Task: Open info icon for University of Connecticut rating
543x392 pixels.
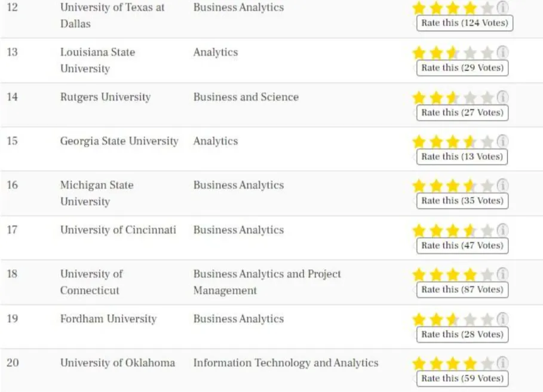Action: pyautogui.click(x=503, y=274)
